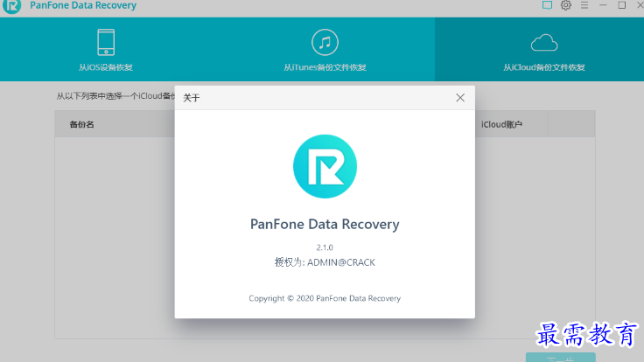
Task: Switch to iTunes backup file recovery tab
Action: [325, 49]
